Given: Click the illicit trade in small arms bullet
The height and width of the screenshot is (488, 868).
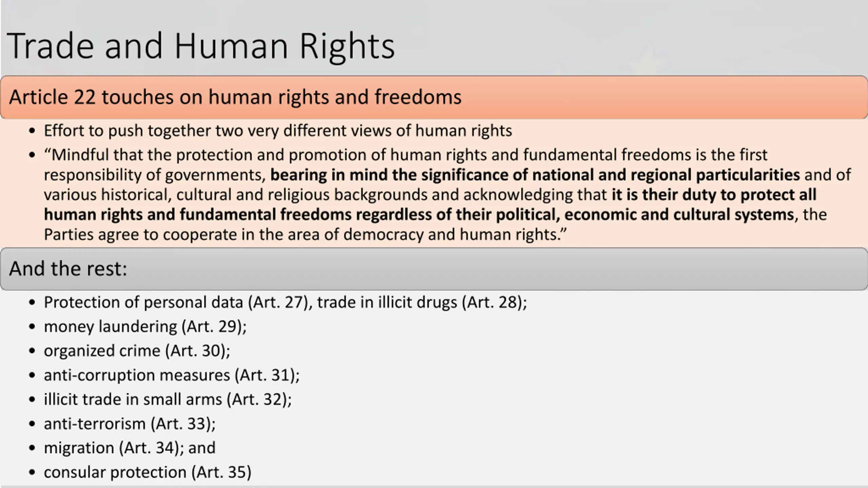Looking at the screenshot, I should coord(167,399).
